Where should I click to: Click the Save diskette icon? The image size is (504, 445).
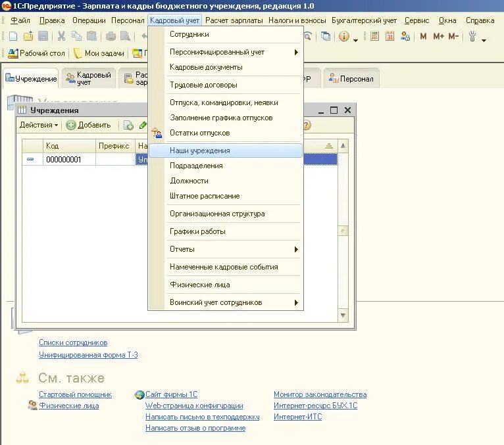[43, 36]
